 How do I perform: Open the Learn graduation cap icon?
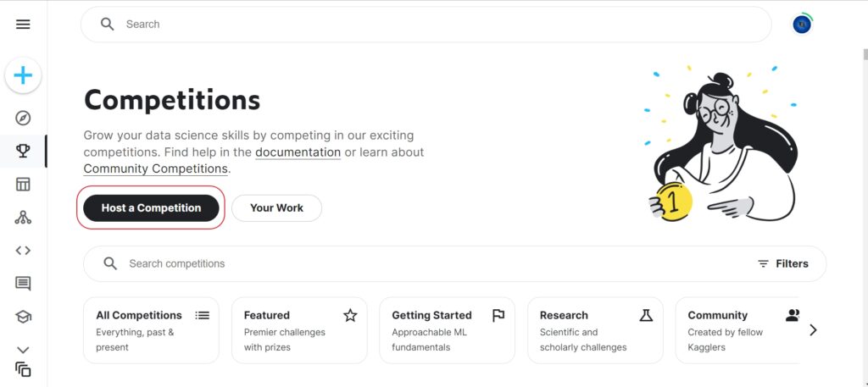23,317
